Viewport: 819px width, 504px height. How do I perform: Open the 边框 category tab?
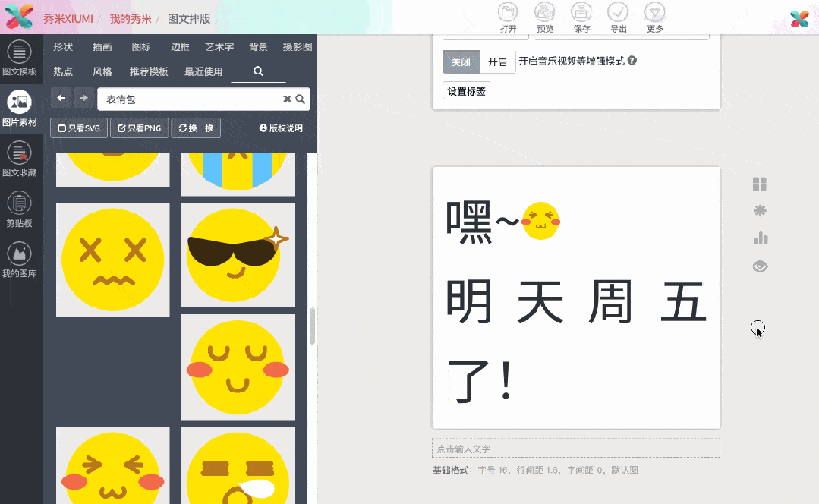(x=180, y=46)
